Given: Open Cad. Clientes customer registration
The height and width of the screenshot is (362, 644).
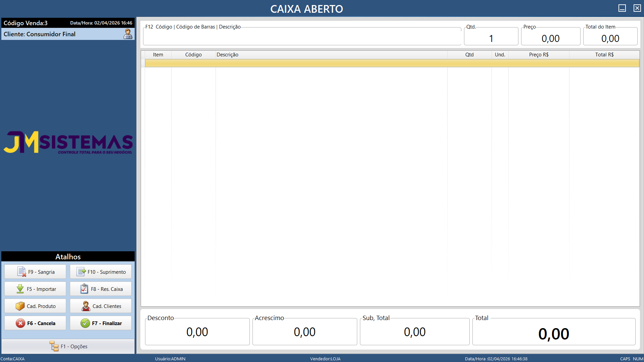Looking at the screenshot, I should pyautogui.click(x=101, y=306).
